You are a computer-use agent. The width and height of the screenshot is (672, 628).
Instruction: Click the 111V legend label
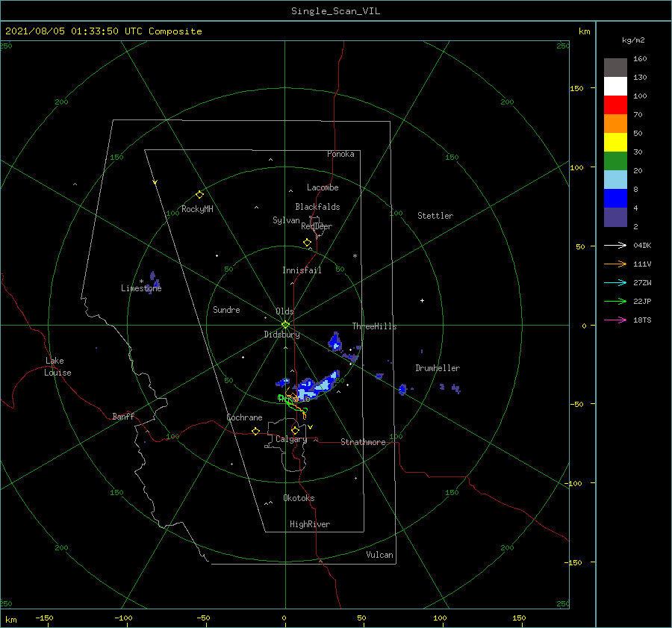(x=642, y=264)
